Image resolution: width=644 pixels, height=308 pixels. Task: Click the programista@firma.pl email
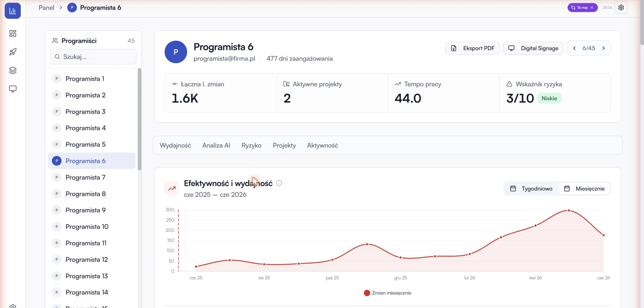click(x=224, y=58)
